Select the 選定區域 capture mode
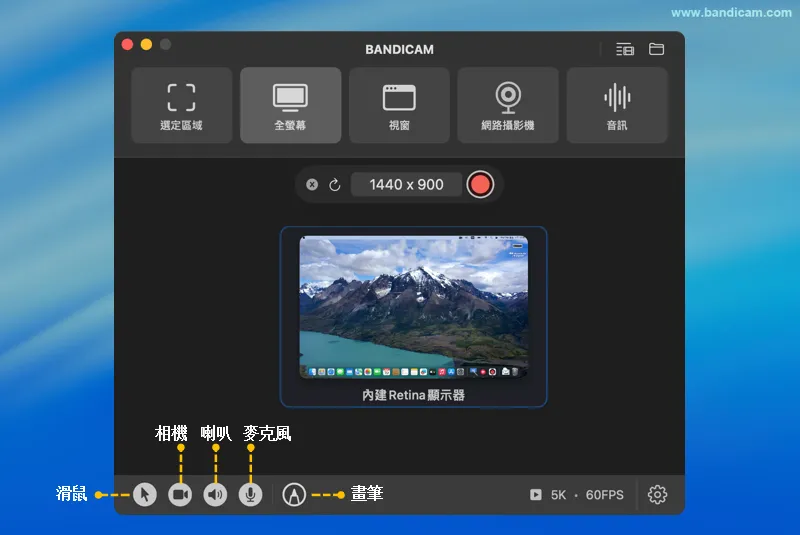Image resolution: width=800 pixels, height=535 pixels. click(182, 106)
